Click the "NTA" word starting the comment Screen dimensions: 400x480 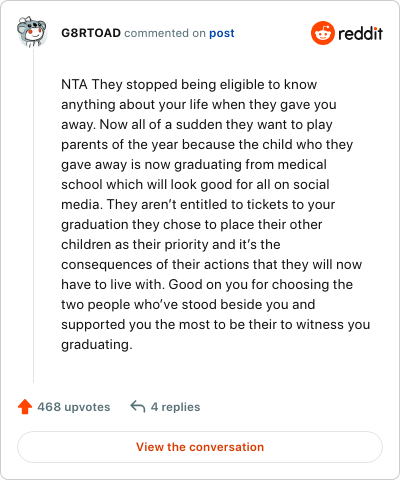click(x=74, y=84)
